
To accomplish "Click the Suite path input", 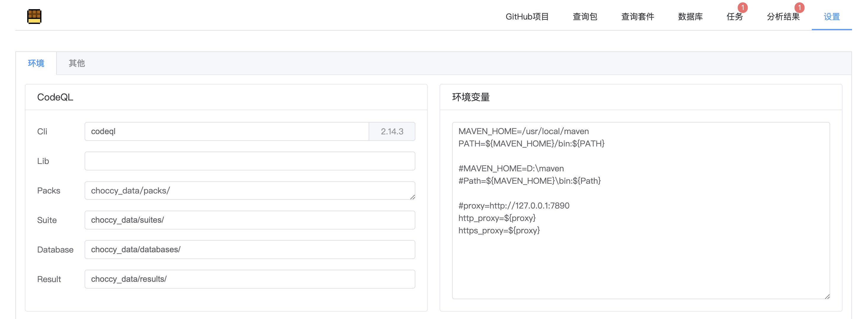I will (x=249, y=220).
